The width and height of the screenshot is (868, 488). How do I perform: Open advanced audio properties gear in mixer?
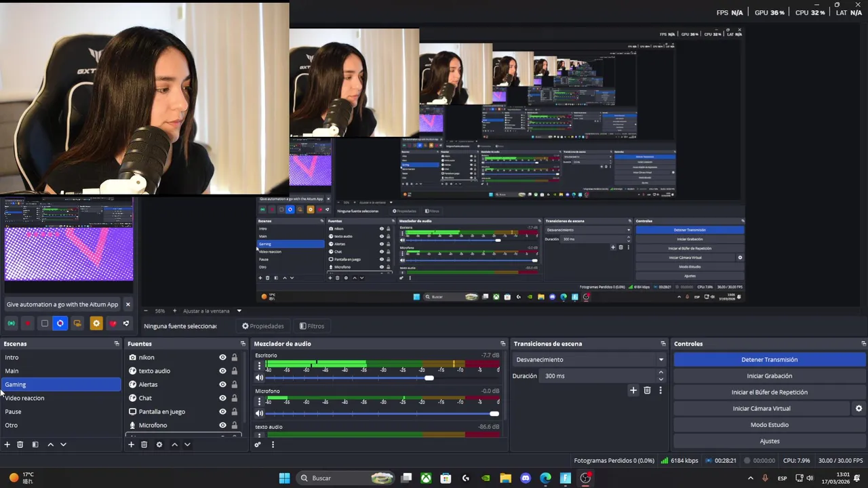click(258, 445)
